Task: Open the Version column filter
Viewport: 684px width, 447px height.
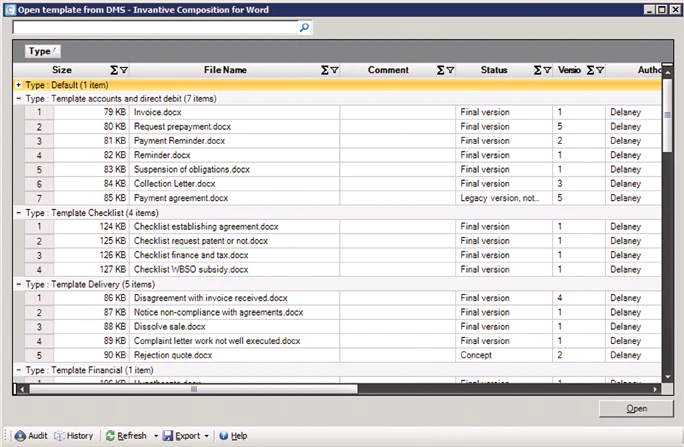Action: 600,70
